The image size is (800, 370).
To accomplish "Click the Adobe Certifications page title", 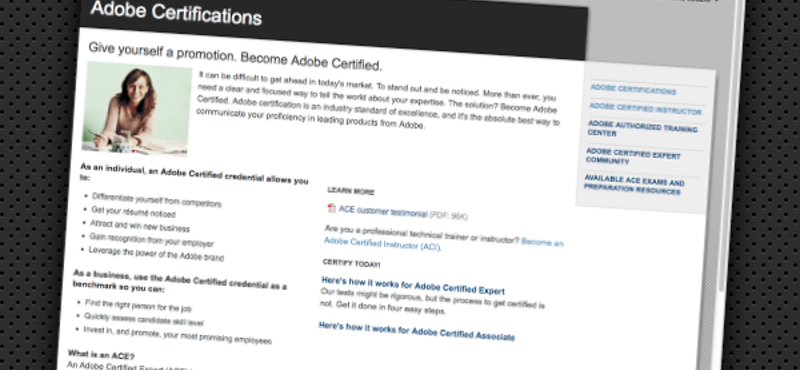I will click(176, 13).
